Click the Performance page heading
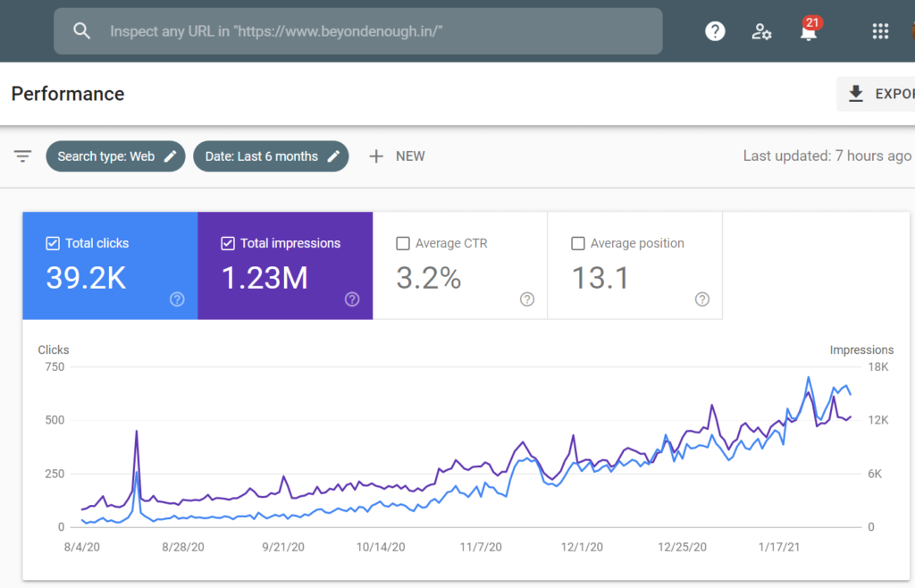The height and width of the screenshot is (588, 915). (x=68, y=94)
